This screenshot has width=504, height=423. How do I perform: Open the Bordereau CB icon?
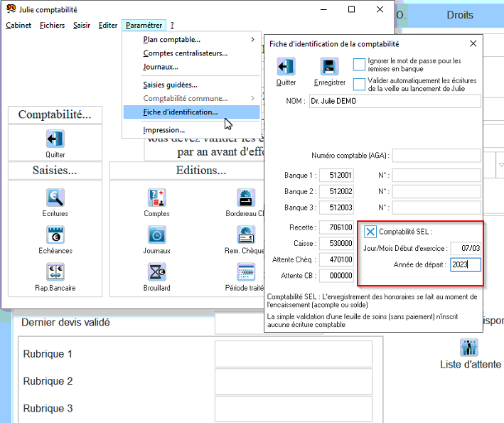click(246, 198)
